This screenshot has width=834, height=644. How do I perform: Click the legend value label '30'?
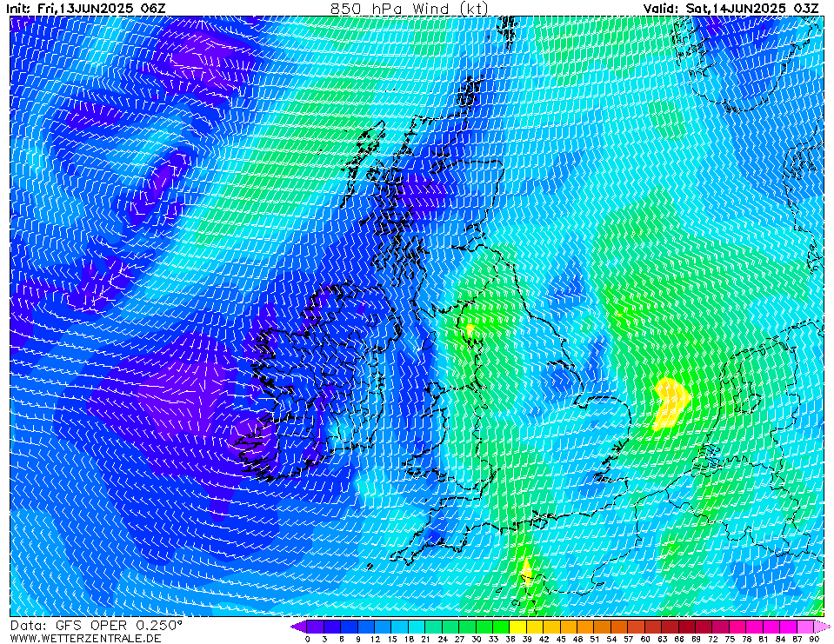pyautogui.click(x=476, y=639)
